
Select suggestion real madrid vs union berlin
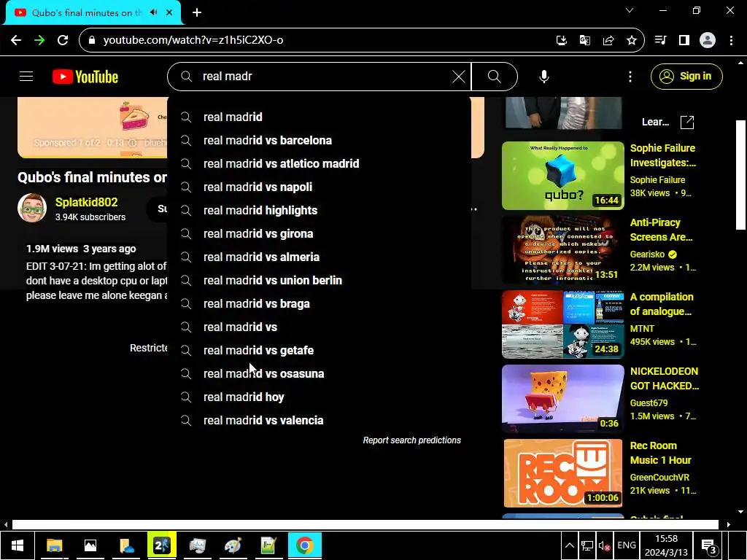pyautogui.click(x=319, y=280)
